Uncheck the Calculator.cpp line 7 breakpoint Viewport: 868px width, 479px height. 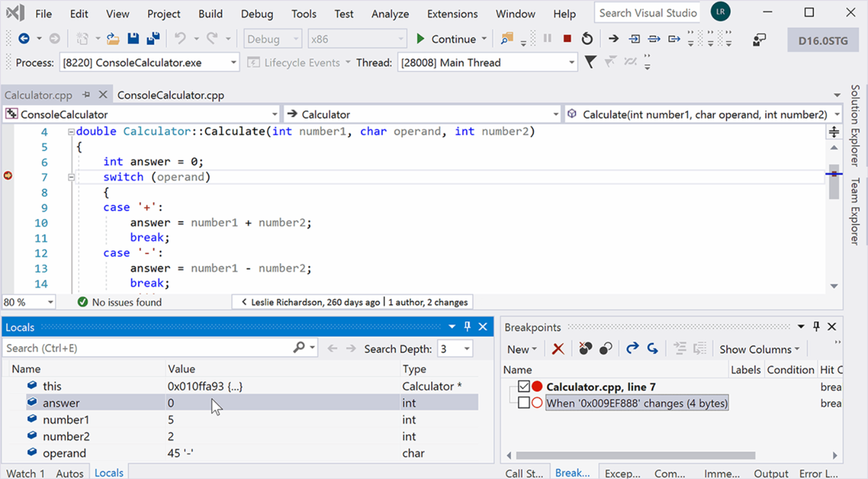pyautogui.click(x=523, y=387)
